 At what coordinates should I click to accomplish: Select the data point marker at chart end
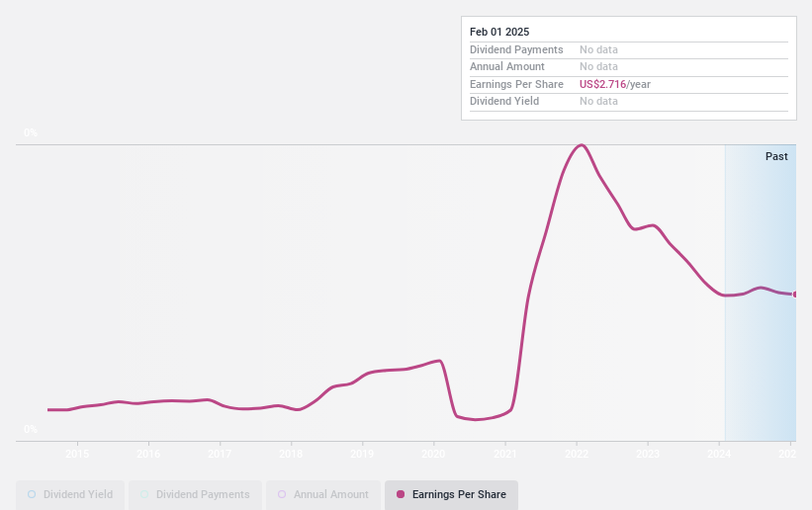pyautogui.click(x=794, y=295)
